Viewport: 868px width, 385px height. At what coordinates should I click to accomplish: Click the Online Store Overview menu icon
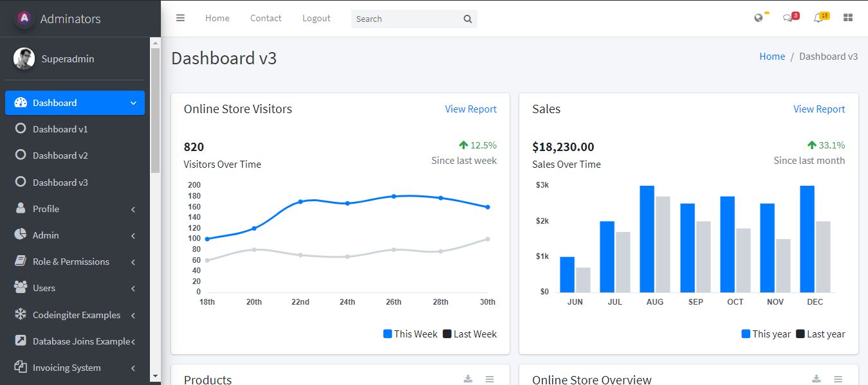(x=838, y=379)
